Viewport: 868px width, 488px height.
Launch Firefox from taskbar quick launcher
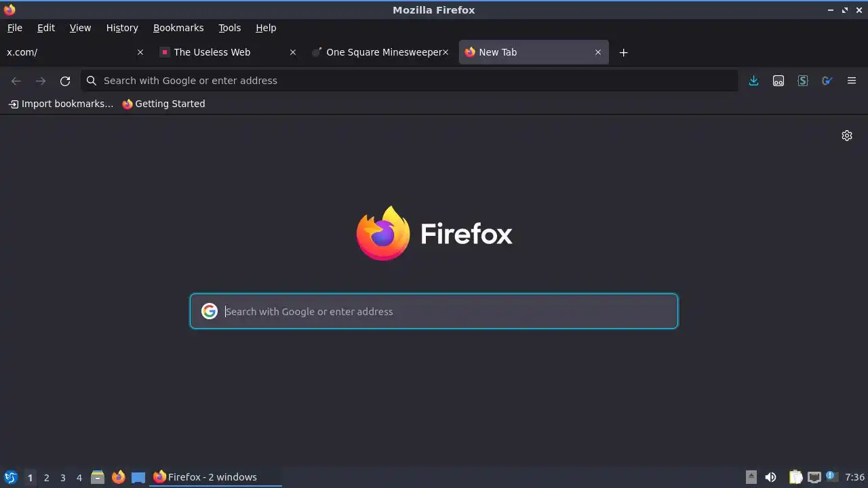pyautogui.click(x=118, y=477)
